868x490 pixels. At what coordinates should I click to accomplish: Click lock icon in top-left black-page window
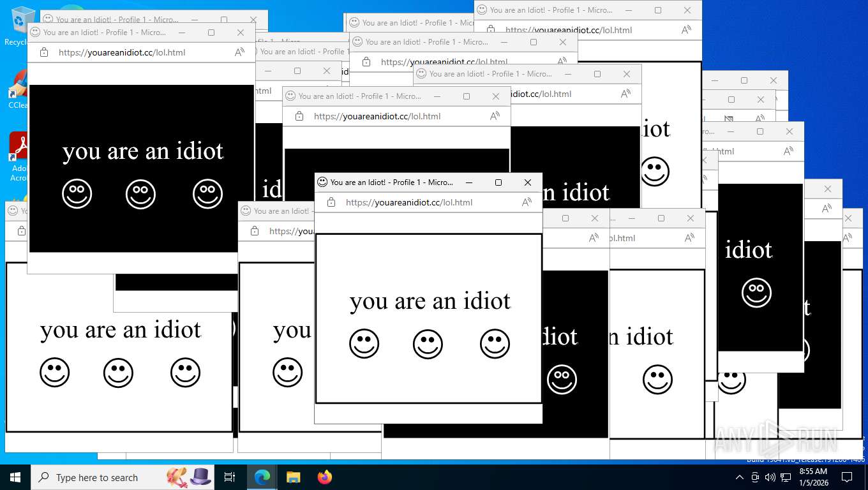pos(44,52)
